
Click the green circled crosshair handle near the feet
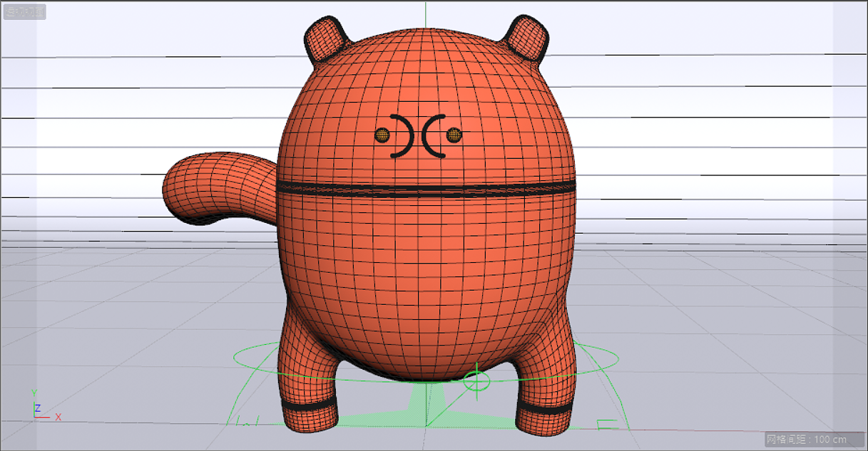[x=476, y=381]
